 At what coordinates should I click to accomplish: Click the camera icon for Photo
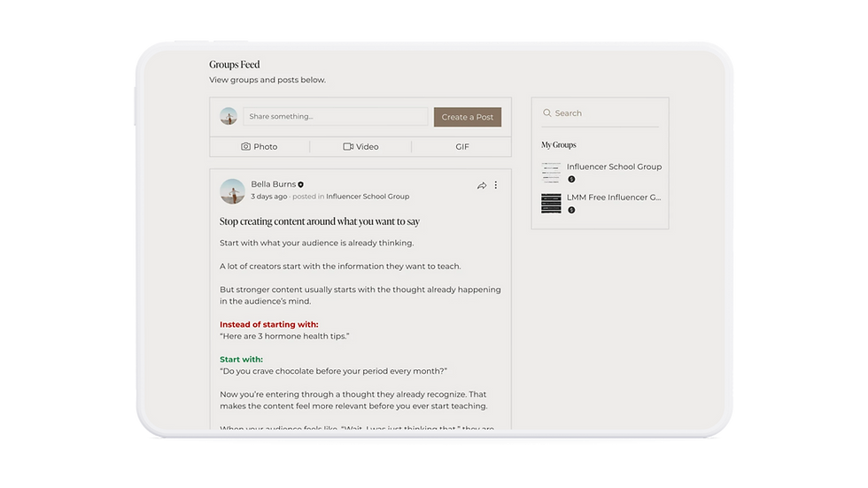(246, 147)
